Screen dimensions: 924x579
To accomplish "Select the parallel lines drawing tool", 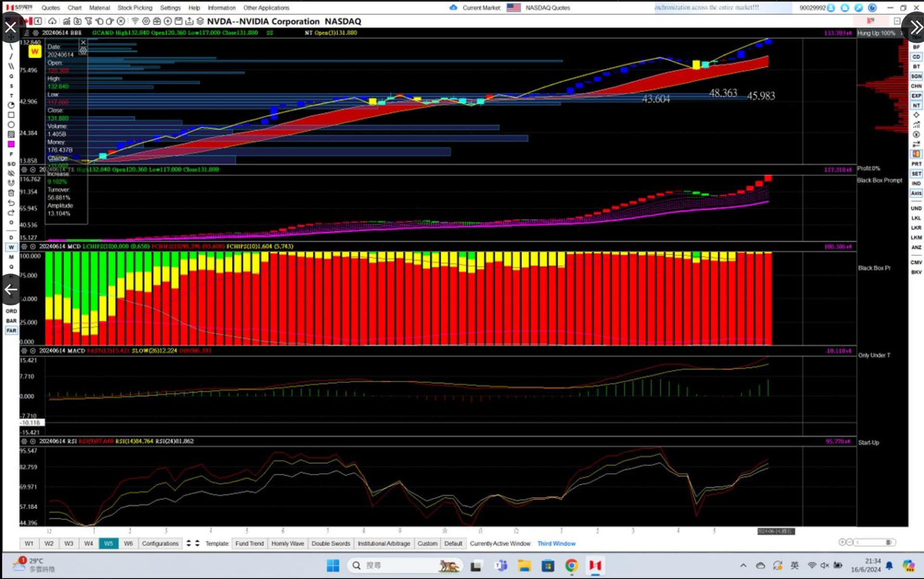I will pyautogui.click(x=11, y=66).
